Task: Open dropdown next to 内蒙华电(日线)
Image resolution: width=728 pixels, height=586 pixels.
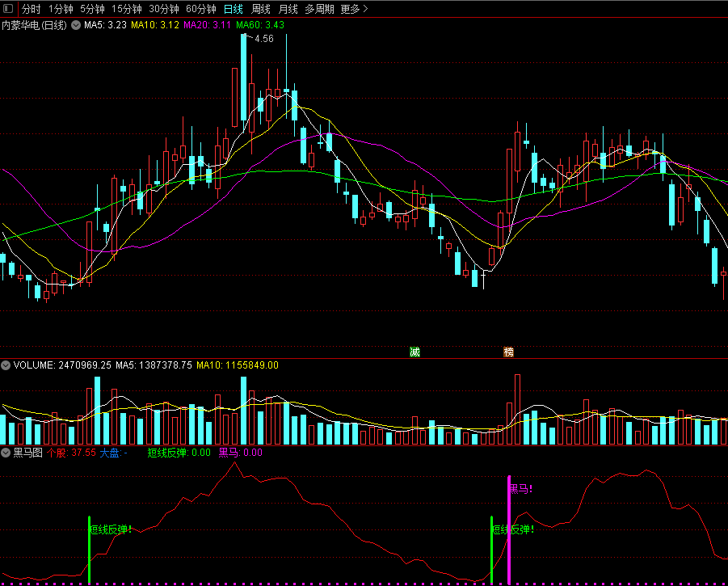Action: point(76,25)
